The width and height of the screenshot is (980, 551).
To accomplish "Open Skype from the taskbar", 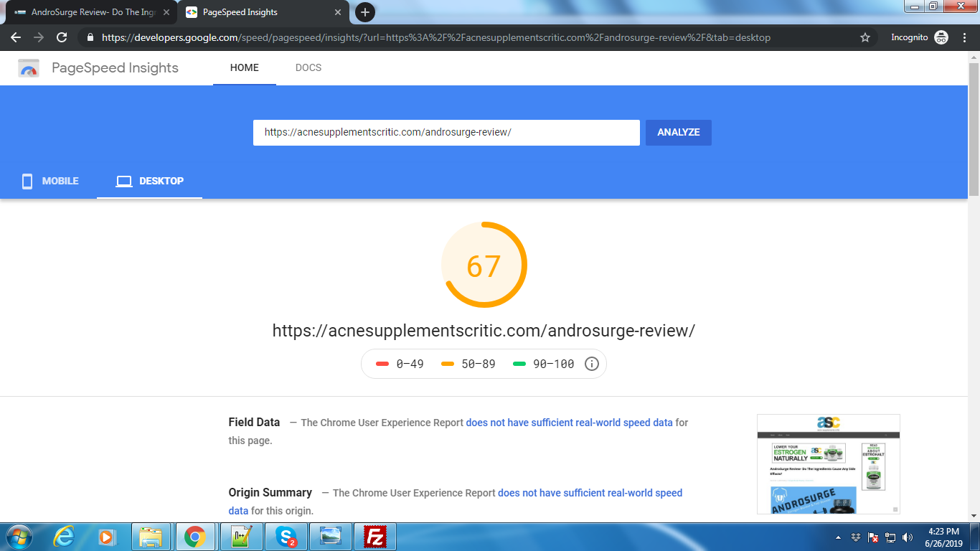I will point(286,537).
